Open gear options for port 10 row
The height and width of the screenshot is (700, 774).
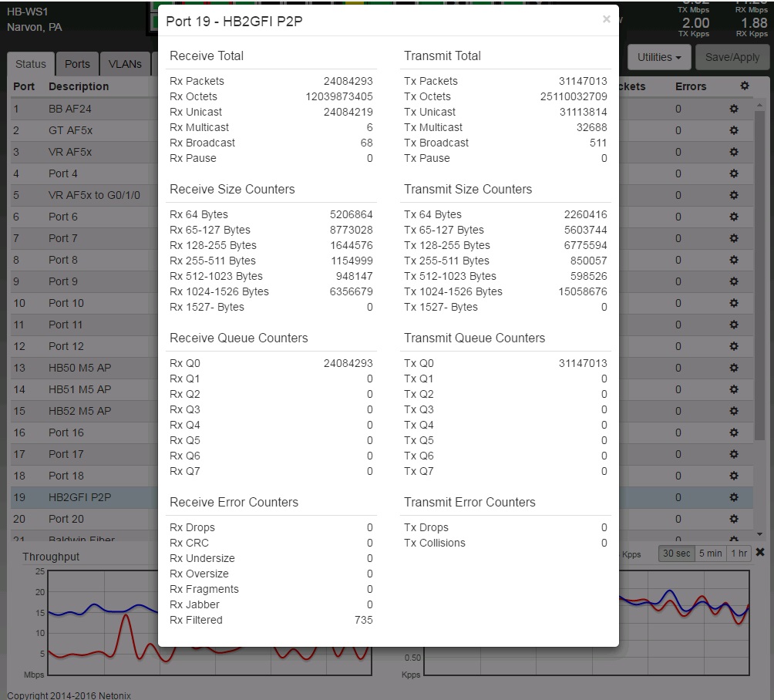(734, 303)
